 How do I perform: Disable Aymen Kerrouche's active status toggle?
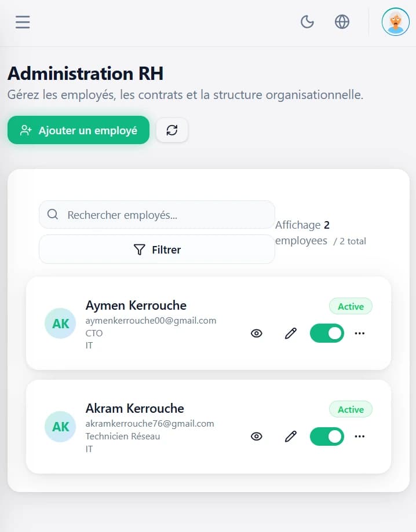coord(327,333)
